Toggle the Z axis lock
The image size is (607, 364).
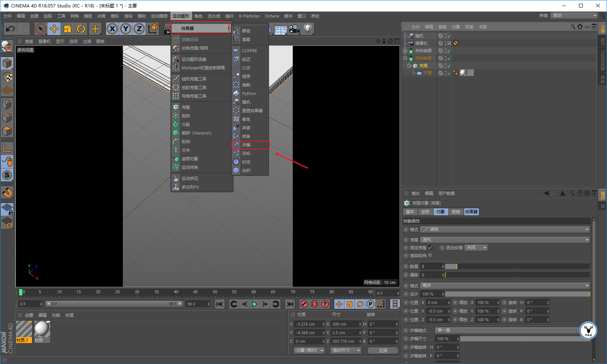click(139, 29)
